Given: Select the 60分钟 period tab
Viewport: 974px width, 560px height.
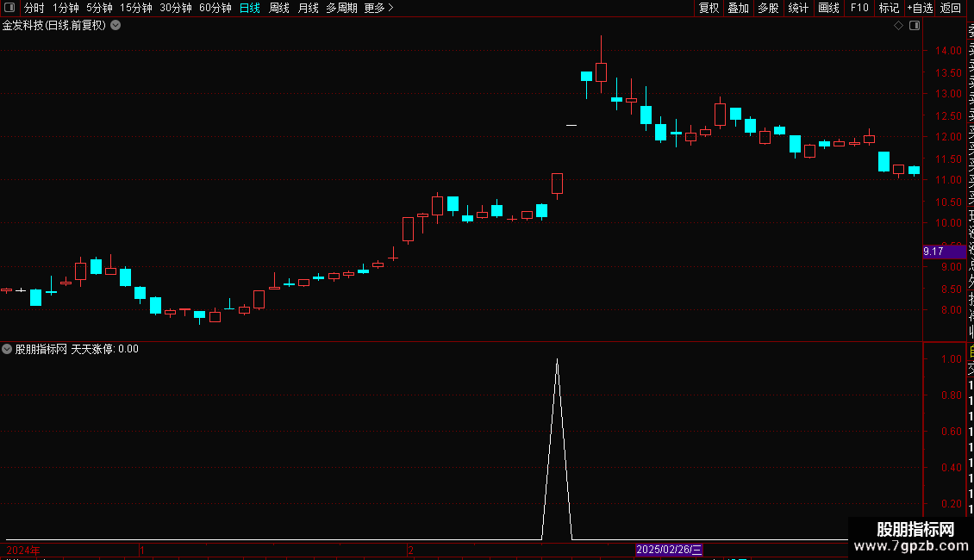Looking at the screenshot, I should tap(215, 8).
